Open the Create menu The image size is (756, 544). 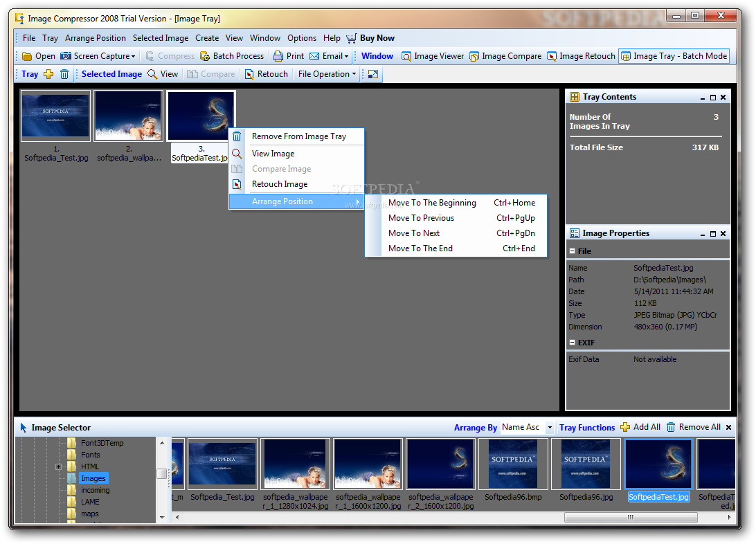click(207, 38)
